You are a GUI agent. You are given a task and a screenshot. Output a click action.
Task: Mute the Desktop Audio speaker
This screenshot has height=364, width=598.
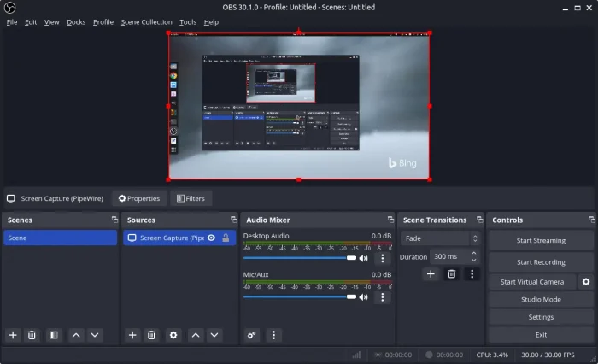[363, 258]
